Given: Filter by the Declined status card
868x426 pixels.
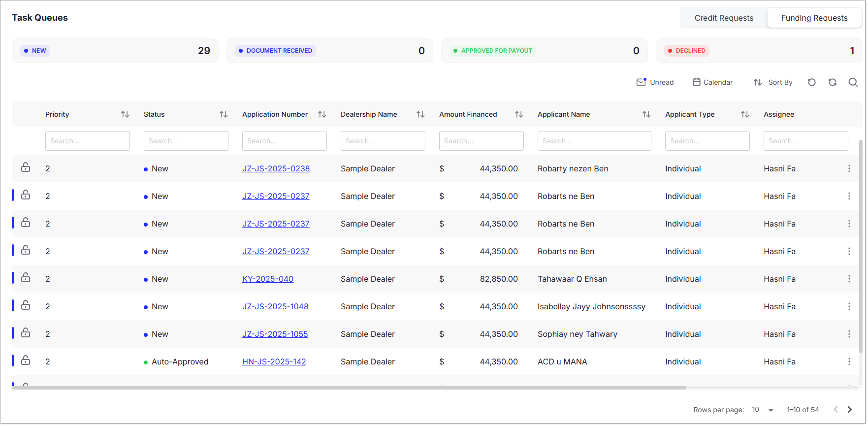Looking at the screenshot, I should click(759, 51).
